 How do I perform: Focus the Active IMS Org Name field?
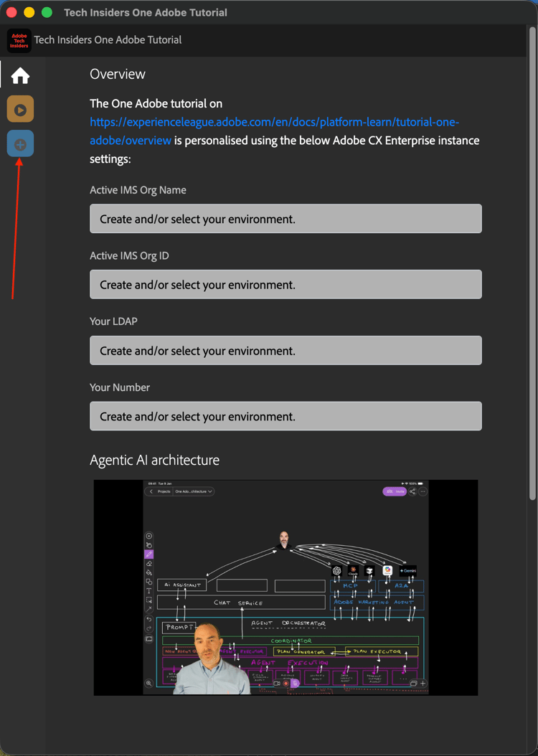(x=285, y=219)
